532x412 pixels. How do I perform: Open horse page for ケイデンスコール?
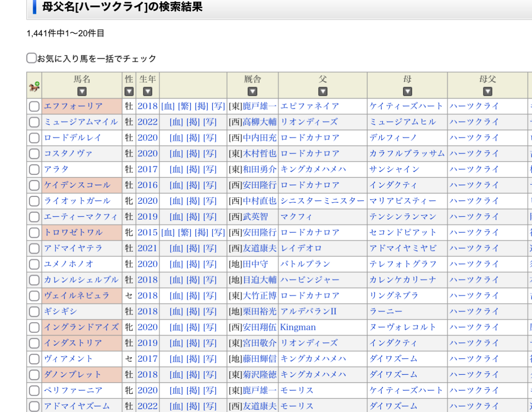pos(77,185)
